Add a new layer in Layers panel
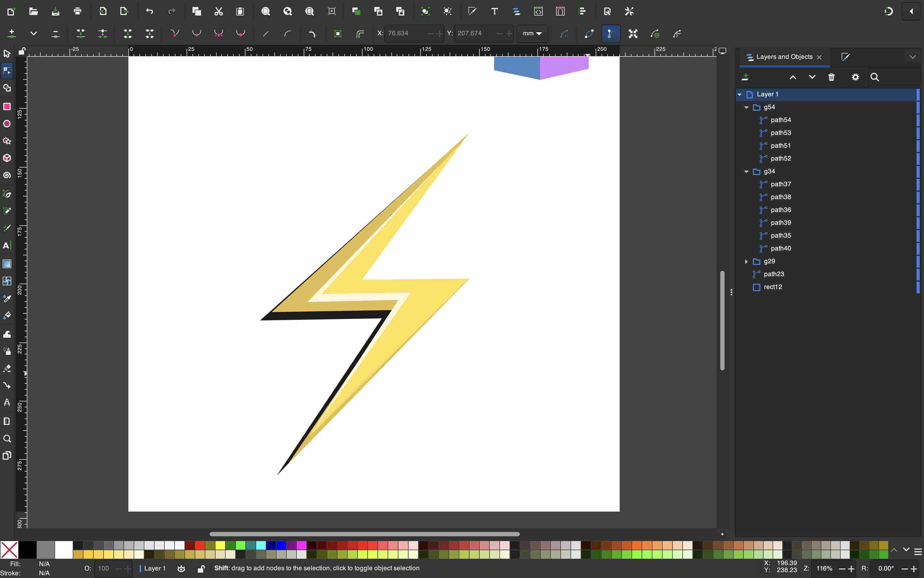 pos(745,77)
